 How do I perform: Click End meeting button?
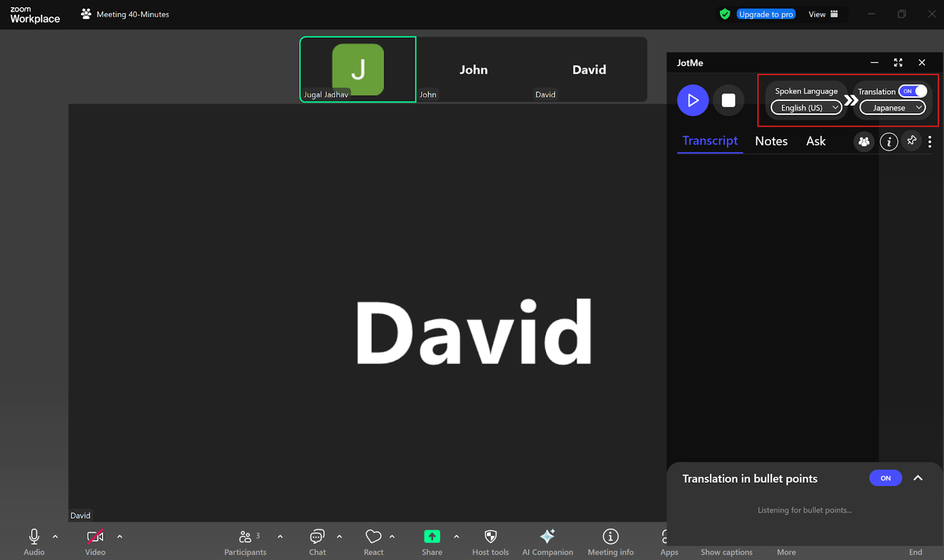916,552
